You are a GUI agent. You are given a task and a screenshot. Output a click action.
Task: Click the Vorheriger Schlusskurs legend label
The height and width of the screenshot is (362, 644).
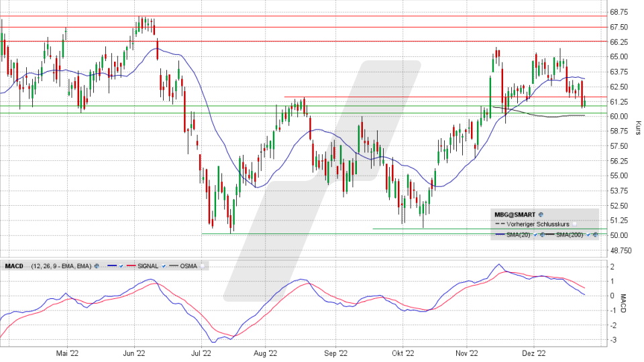click(538, 225)
